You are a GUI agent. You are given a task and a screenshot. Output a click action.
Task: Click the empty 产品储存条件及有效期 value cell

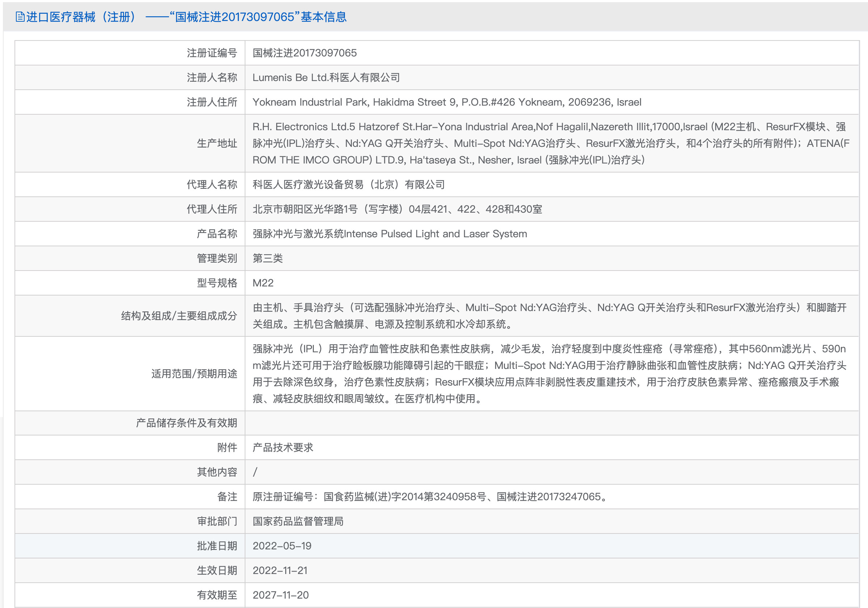551,423
